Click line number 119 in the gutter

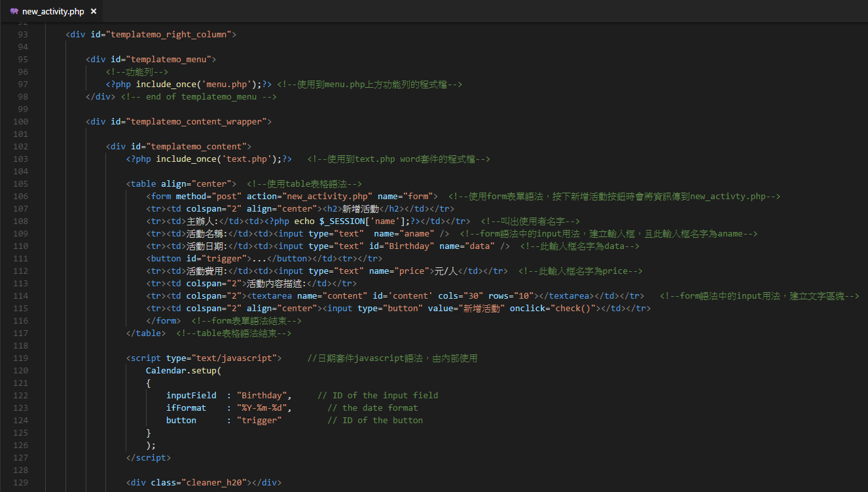[21, 358]
